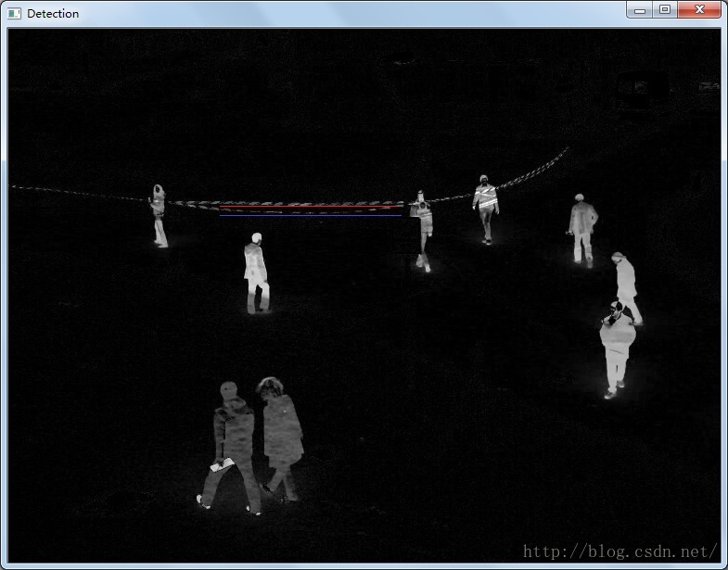Close the Detection window

pyautogui.click(x=699, y=10)
